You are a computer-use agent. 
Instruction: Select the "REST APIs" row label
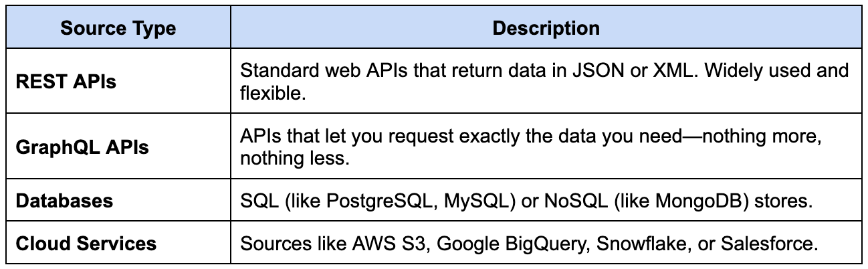(x=66, y=82)
